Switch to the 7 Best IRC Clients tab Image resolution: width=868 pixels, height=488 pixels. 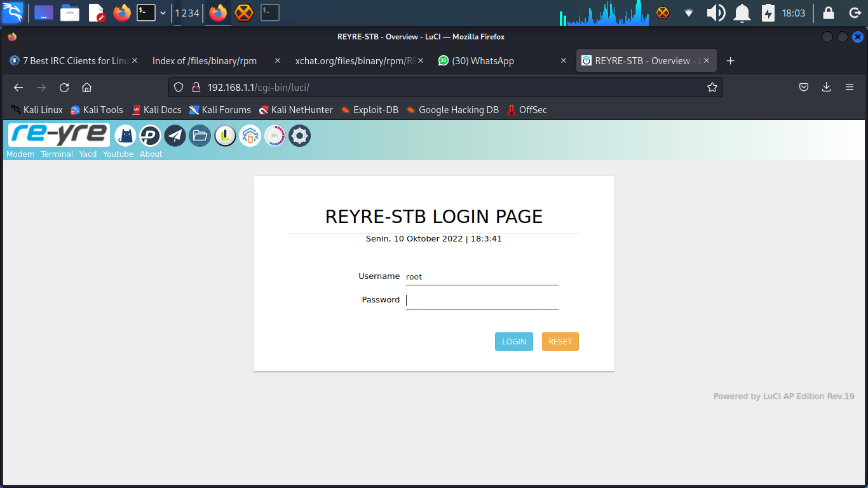coord(70,61)
